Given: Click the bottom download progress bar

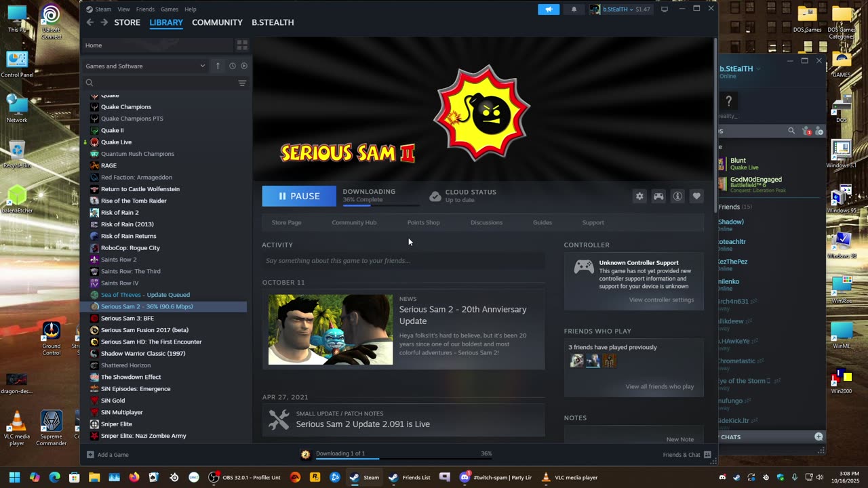Looking at the screenshot, I should click(x=404, y=459).
